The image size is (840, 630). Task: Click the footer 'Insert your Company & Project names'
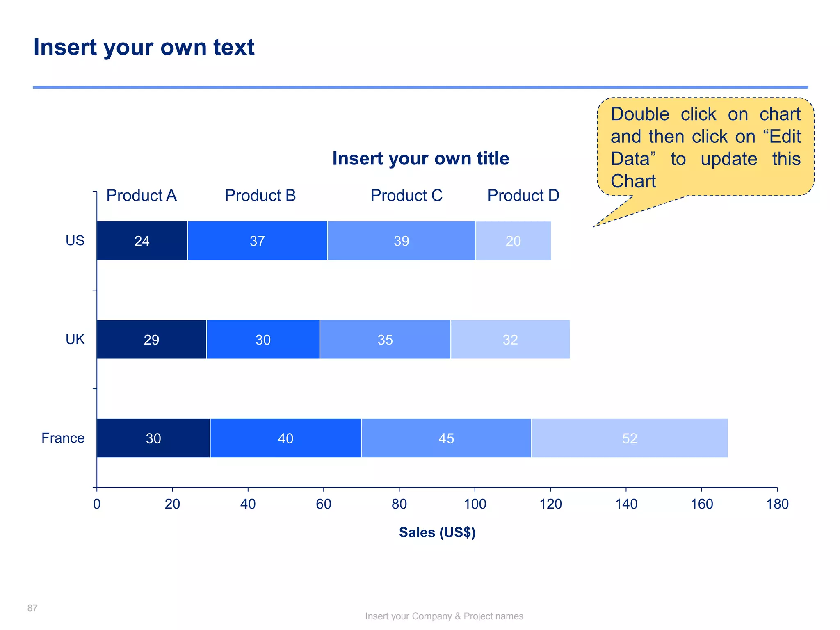pos(444,616)
